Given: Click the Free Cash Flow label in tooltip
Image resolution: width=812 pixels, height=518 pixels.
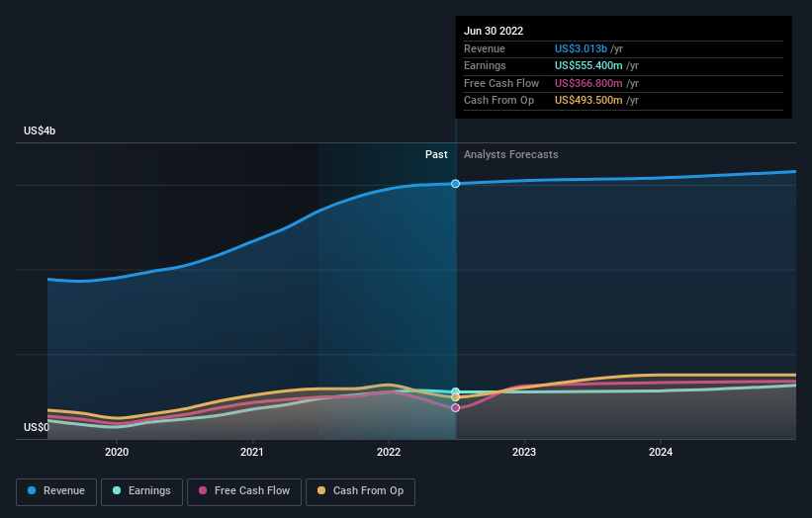Looking at the screenshot, I should (x=501, y=83).
